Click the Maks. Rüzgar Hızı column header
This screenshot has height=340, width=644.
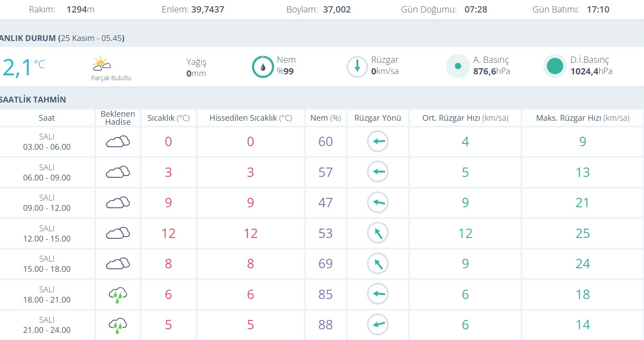point(583,118)
